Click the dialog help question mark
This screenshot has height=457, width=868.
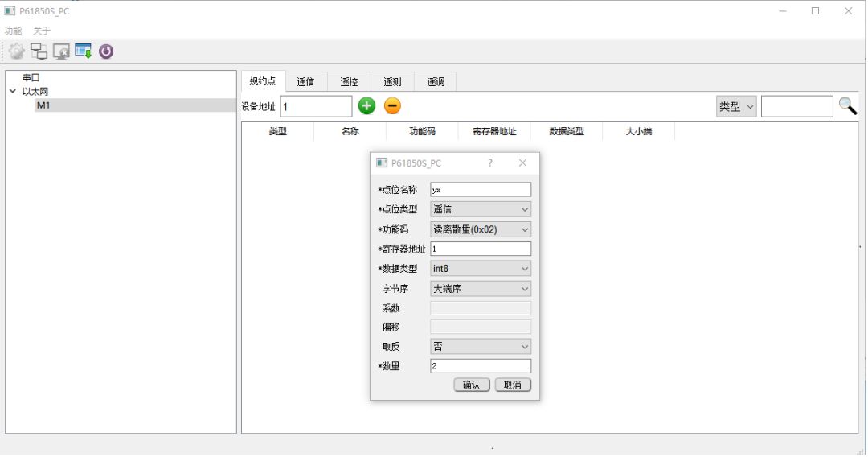(x=490, y=163)
